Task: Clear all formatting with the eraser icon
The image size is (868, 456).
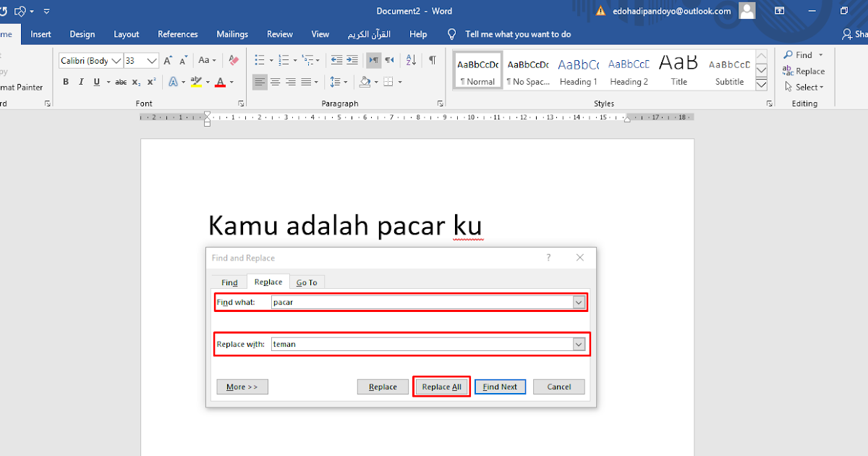Action: (x=233, y=61)
